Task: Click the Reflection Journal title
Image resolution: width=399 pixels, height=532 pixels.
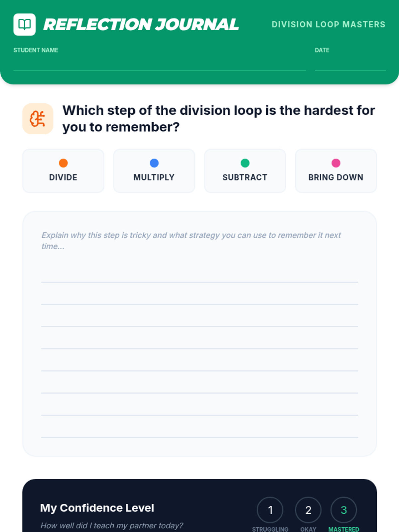Action: click(141, 25)
